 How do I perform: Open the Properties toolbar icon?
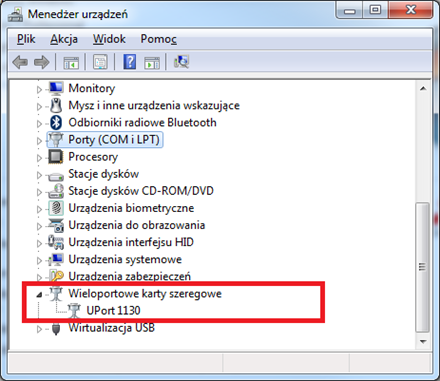coord(100,62)
